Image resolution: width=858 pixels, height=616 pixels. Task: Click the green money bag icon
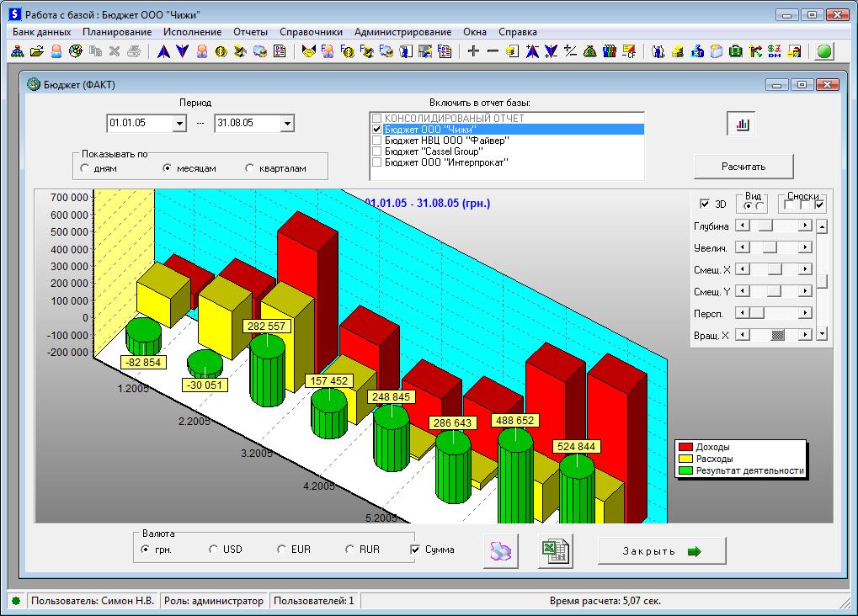click(x=590, y=52)
